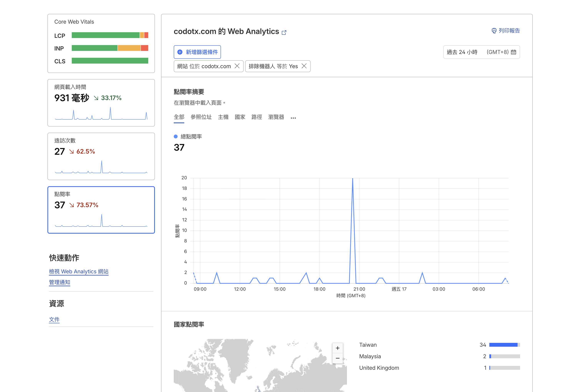Select the 造訪次數 metric card
The width and height of the screenshot is (579, 392).
(x=101, y=156)
